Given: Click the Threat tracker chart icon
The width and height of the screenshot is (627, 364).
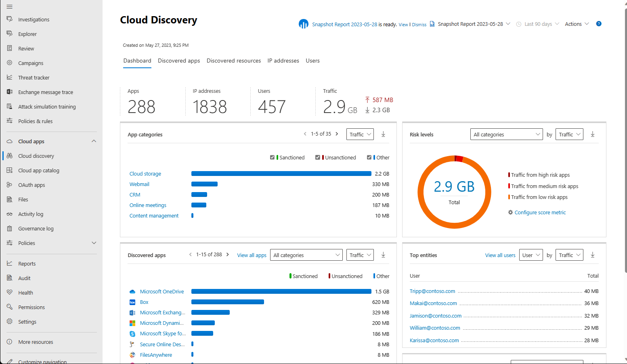Looking at the screenshot, I should [x=10, y=77].
